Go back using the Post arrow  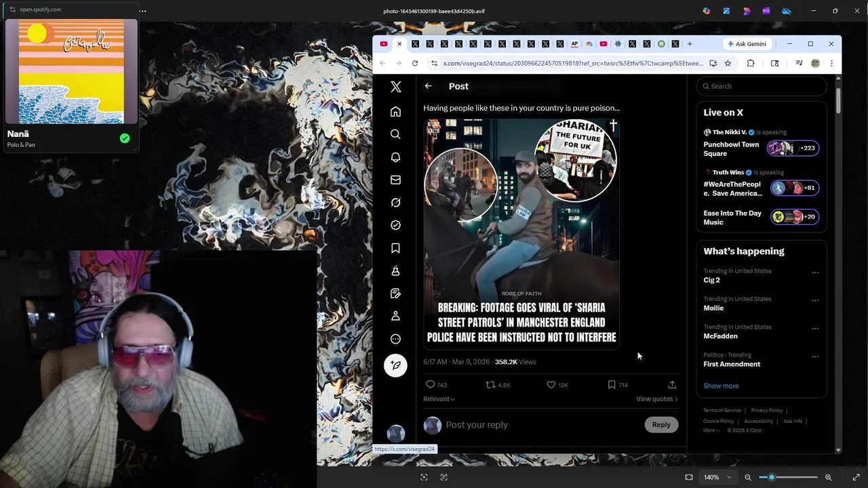[x=428, y=86]
